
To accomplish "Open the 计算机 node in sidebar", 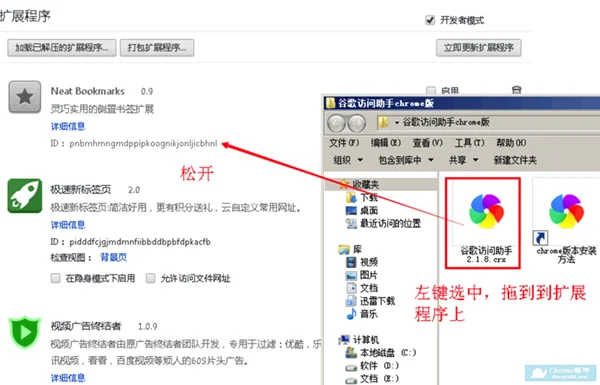I will click(x=359, y=339).
